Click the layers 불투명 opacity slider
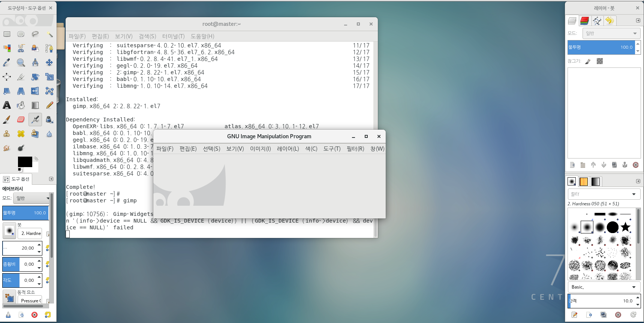 point(601,47)
